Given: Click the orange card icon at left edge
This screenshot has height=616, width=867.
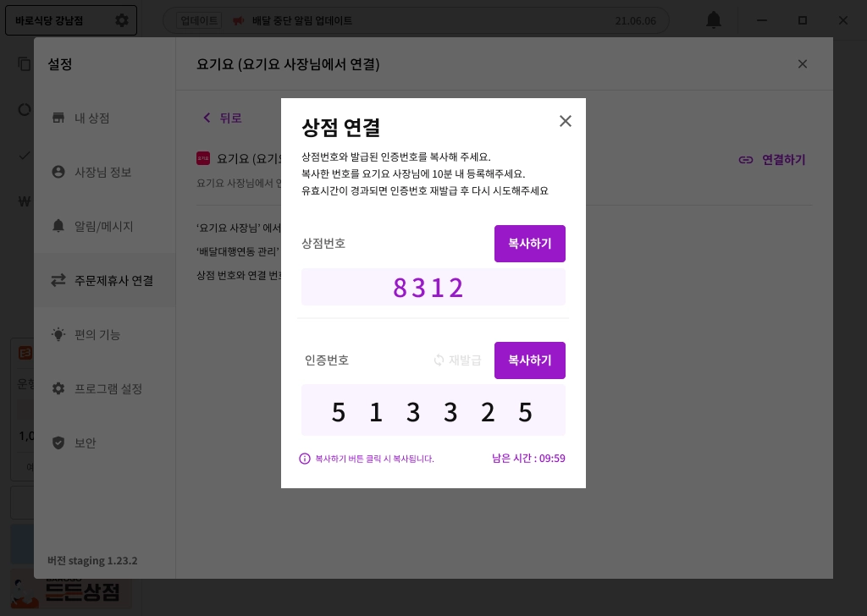Looking at the screenshot, I should pyautogui.click(x=25, y=353).
